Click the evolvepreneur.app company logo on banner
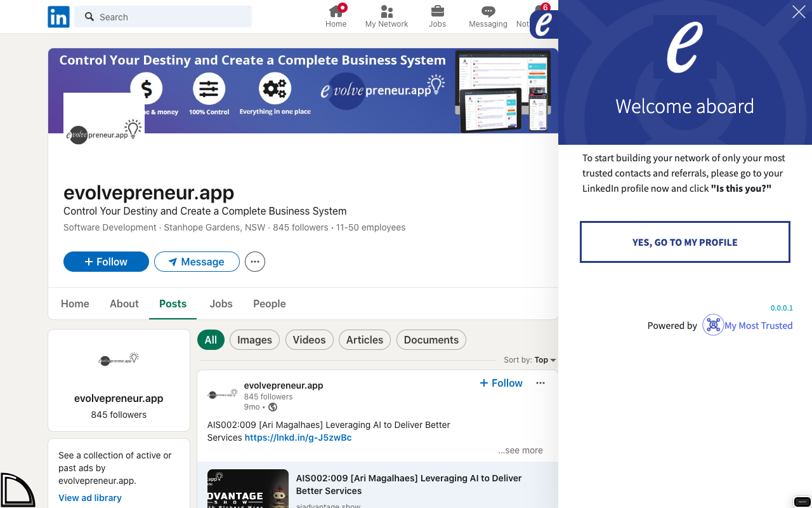812x508 pixels. (104, 133)
